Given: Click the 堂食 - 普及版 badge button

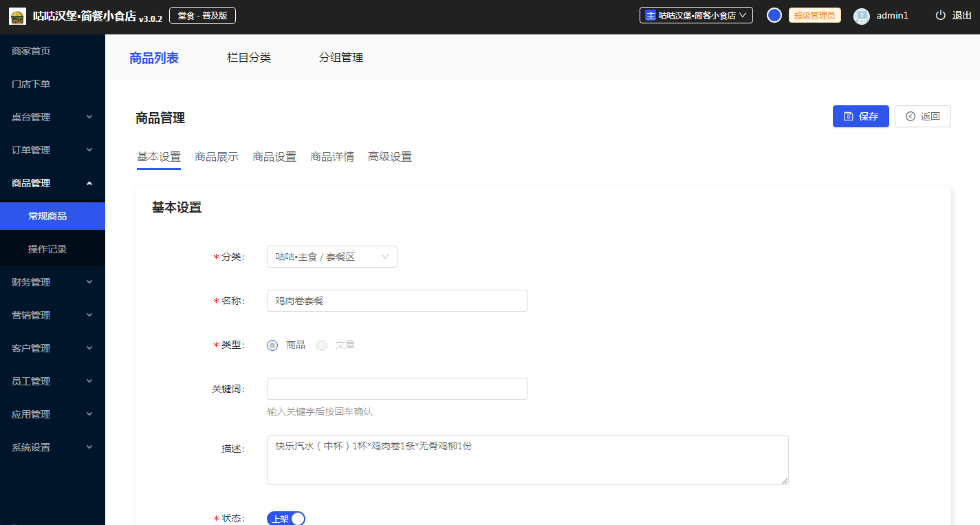Looking at the screenshot, I should (x=202, y=15).
